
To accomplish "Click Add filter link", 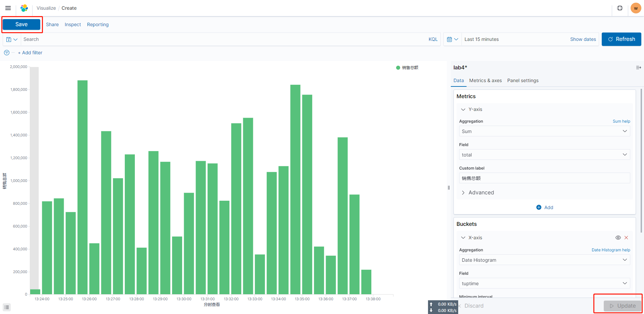I will [30, 53].
